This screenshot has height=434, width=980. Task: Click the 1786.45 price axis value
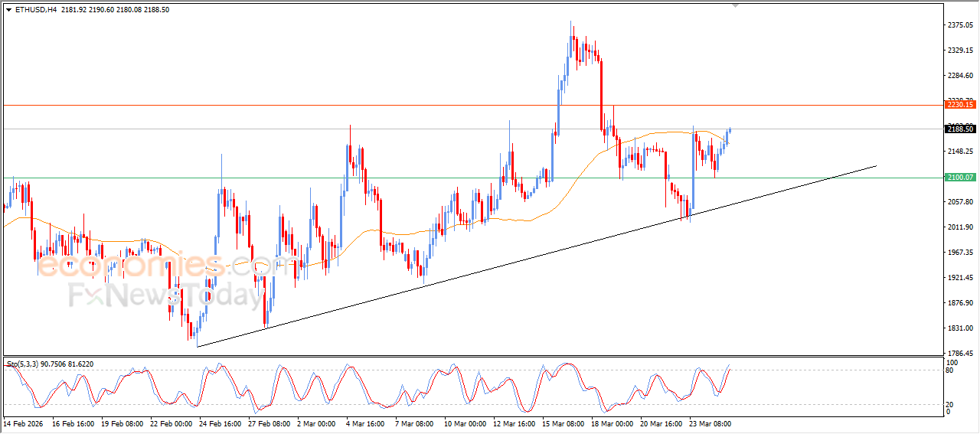[960, 354]
